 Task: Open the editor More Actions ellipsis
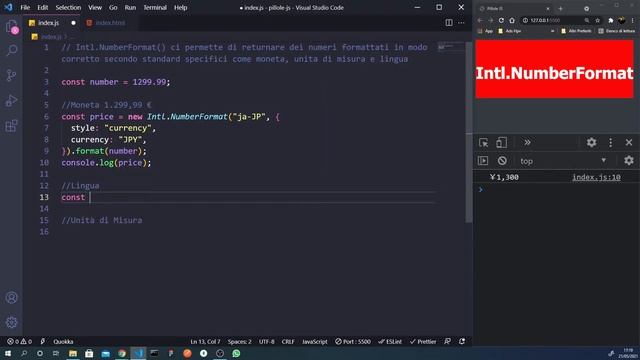(461, 23)
